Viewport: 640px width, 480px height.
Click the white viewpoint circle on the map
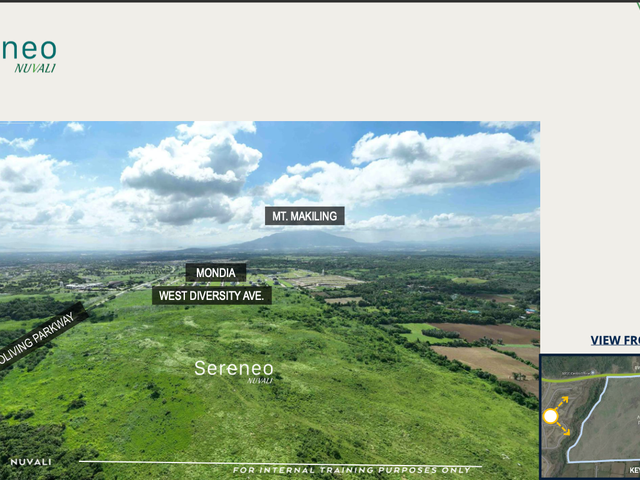pos(551,416)
